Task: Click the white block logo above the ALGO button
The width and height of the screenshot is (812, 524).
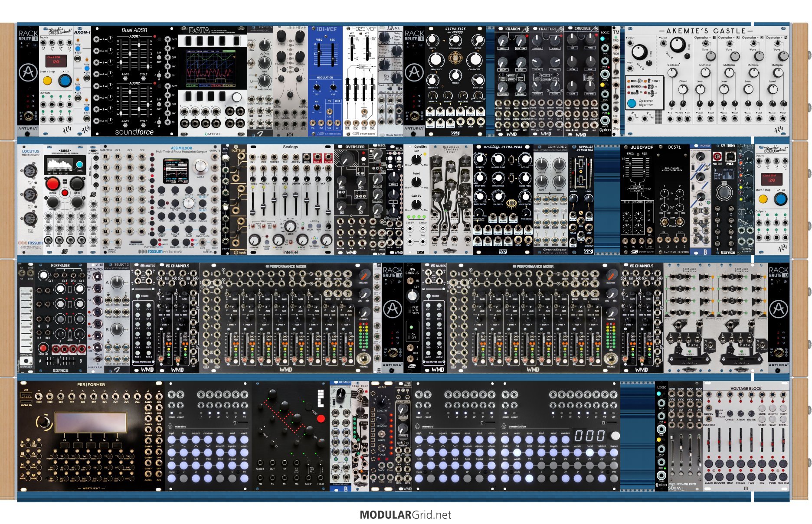Action: (x=321, y=398)
